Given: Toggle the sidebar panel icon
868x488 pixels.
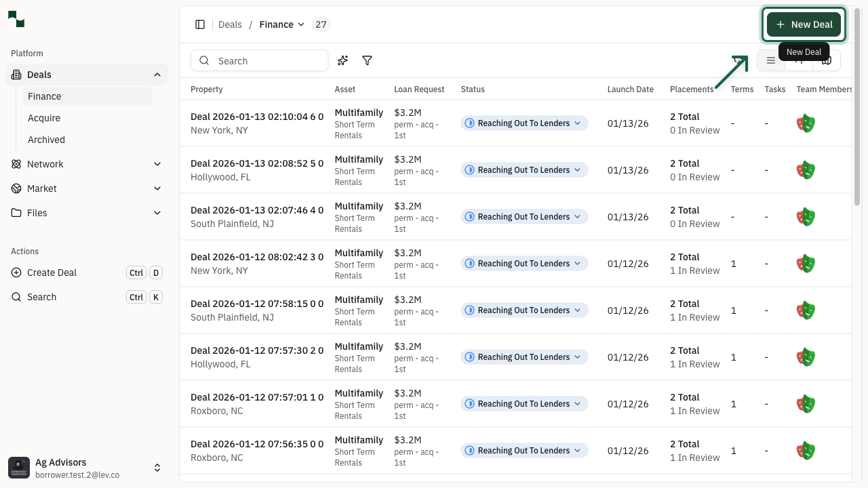Looking at the screenshot, I should tap(200, 24).
